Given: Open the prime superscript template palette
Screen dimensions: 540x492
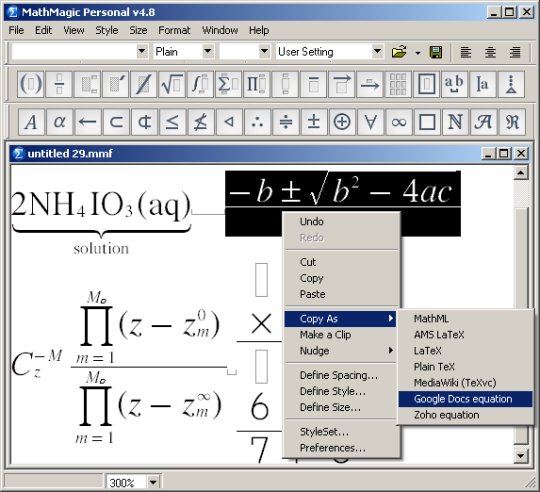Looking at the screenshot, I should pos(115,84).
